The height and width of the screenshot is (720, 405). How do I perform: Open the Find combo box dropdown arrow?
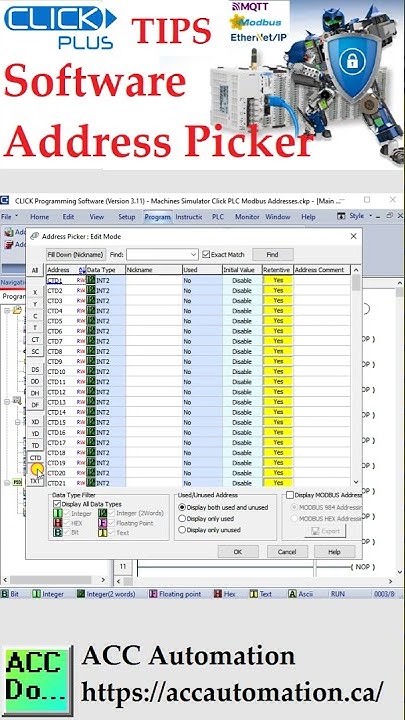click(194, 254)
